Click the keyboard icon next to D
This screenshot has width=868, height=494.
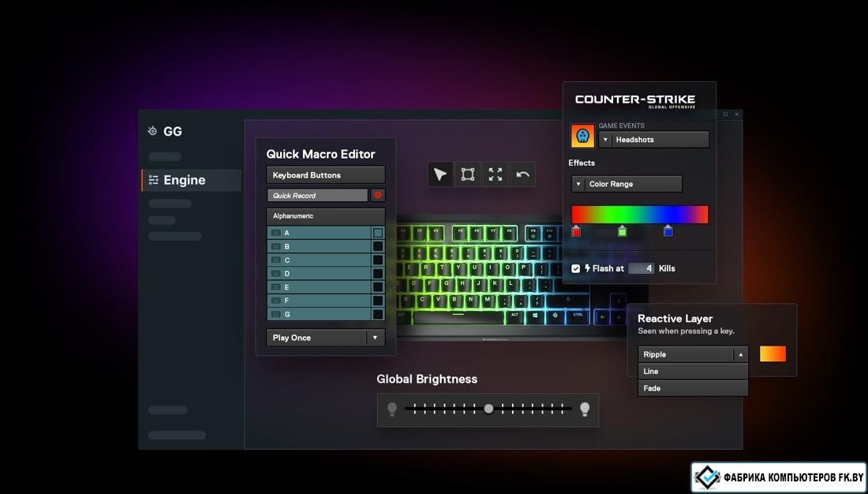(x=275, y=274)
